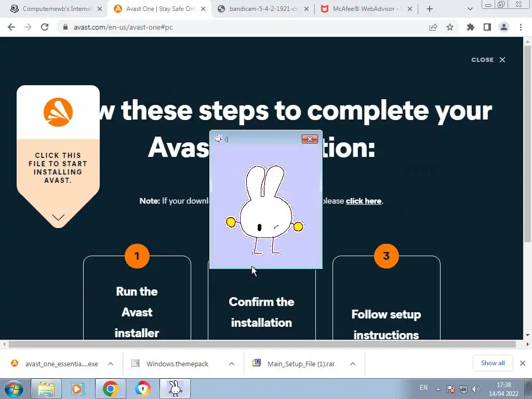Open Windows Explorer from taskbar
The width and height of the screenshot is (532, 399).
point(46,389)
